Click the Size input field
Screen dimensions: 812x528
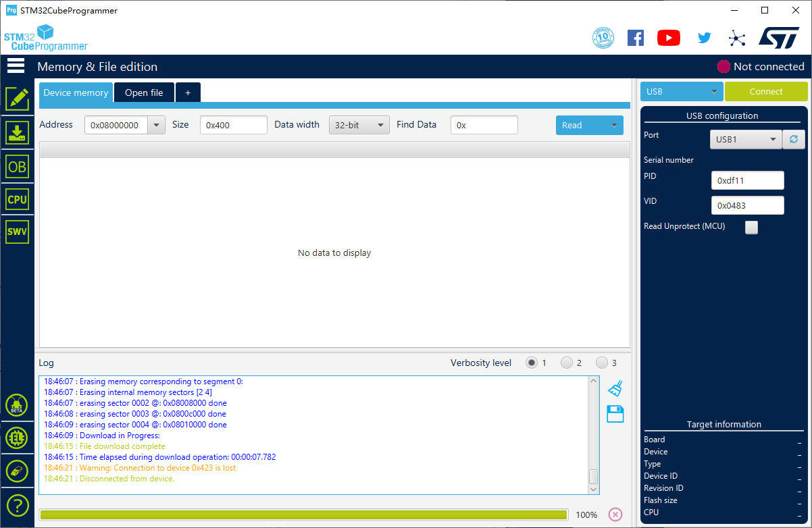tap(234, 125)
